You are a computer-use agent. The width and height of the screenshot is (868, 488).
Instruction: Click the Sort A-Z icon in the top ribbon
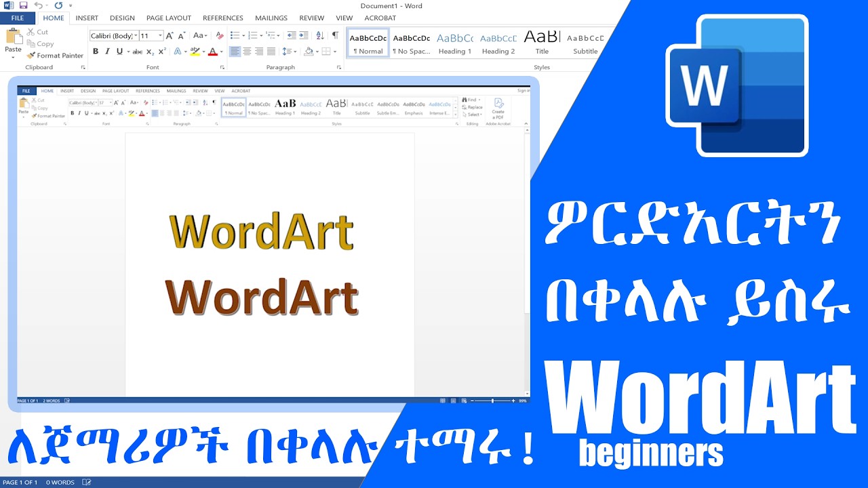(x=319, y=35)
